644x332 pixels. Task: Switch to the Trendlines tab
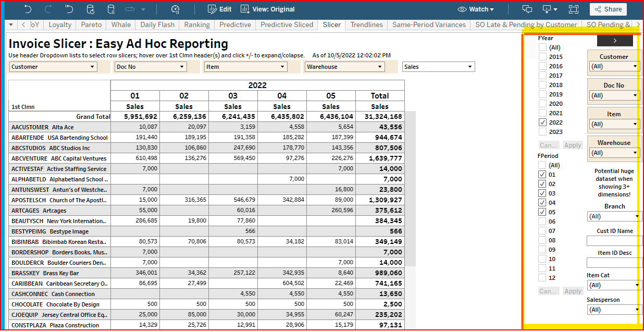pyautogui.click(x=366, y=24)
